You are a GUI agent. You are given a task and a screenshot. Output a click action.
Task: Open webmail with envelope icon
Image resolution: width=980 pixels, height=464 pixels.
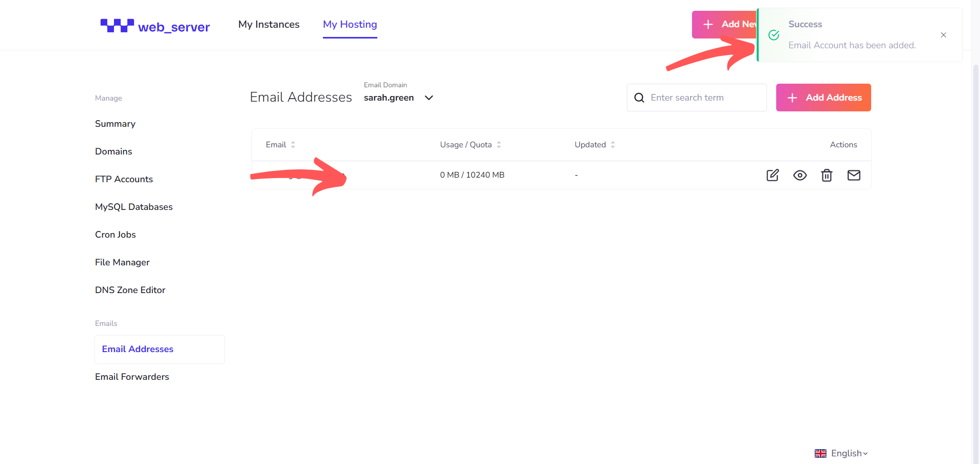tap(854, 175)
